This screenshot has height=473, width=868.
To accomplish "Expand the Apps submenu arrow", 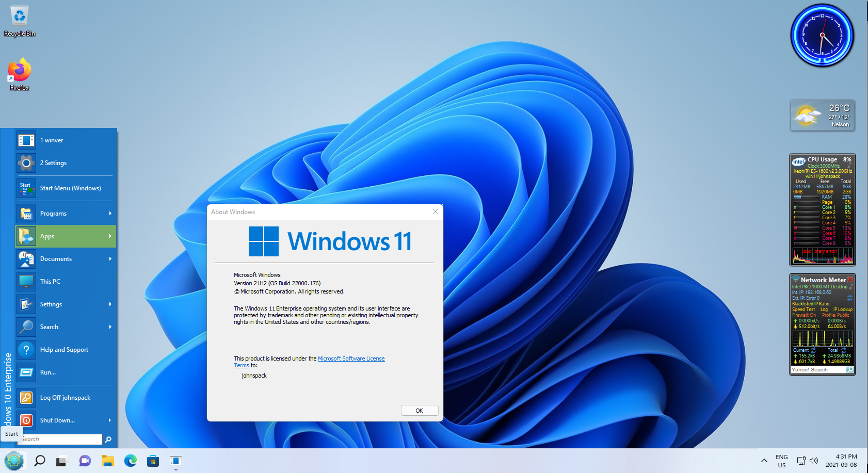I will coord(110,236).
